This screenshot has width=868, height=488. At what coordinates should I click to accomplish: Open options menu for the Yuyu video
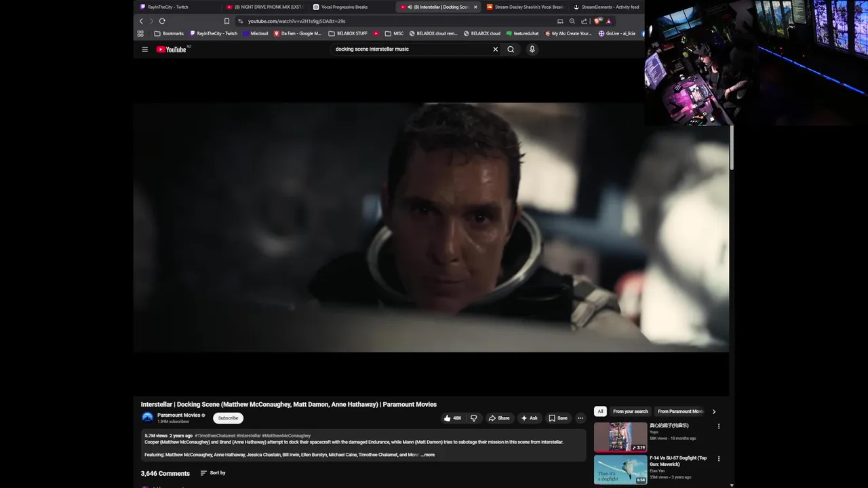tap(719, 426)
